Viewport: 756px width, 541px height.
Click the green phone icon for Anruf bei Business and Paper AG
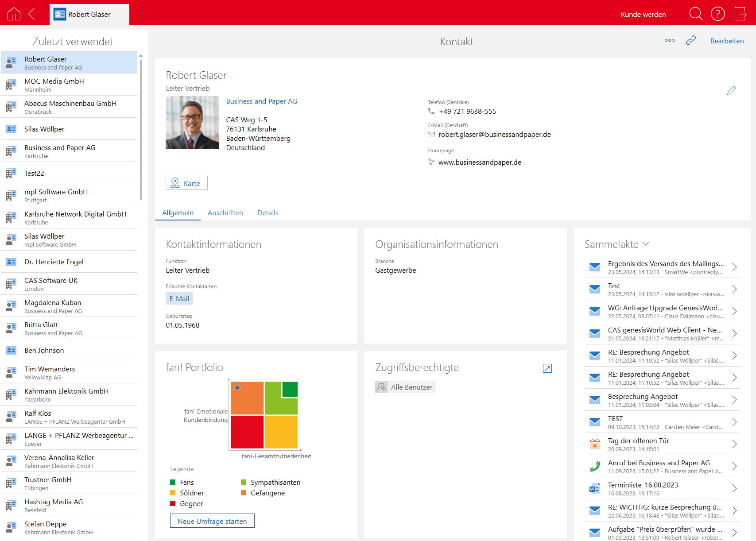(595, 466)
